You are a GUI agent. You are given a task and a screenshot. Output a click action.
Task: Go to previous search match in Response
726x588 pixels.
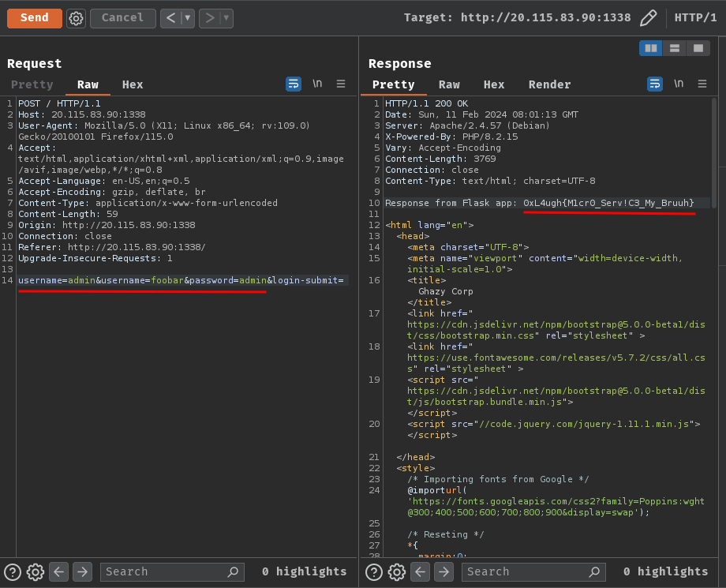click(x=420, y=572)
